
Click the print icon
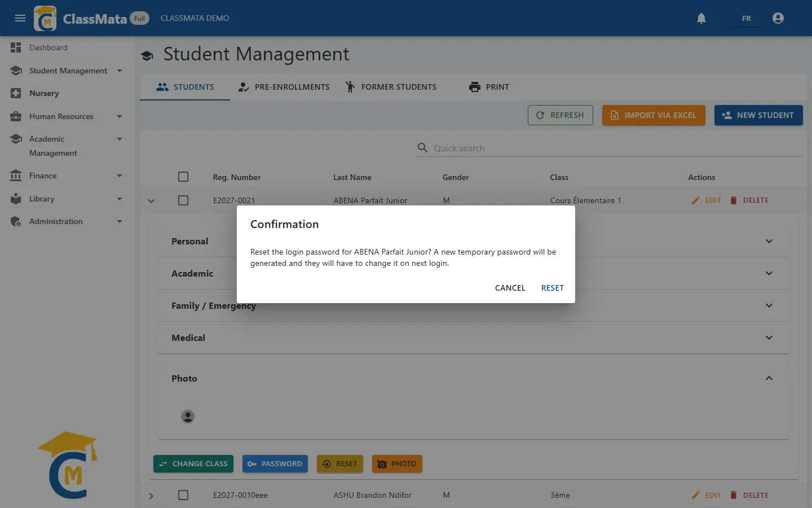[x=475, y=87]
